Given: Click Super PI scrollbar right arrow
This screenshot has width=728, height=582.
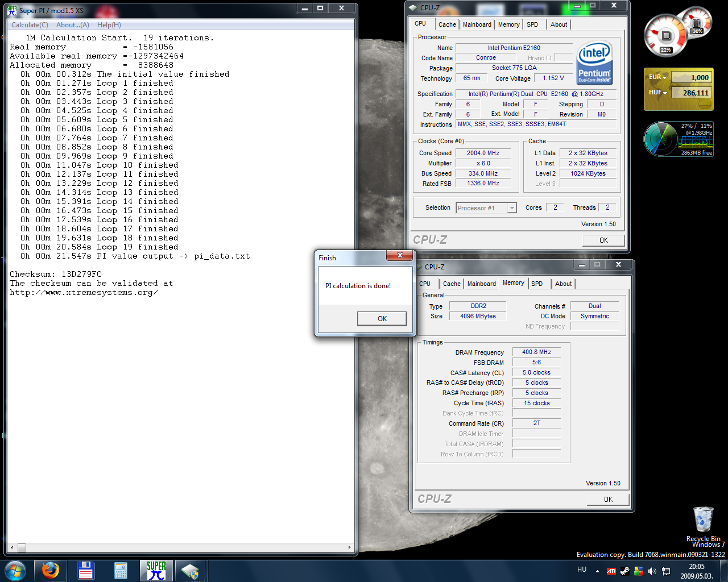Looking at the screenshot, I should (x=349, y=548).
